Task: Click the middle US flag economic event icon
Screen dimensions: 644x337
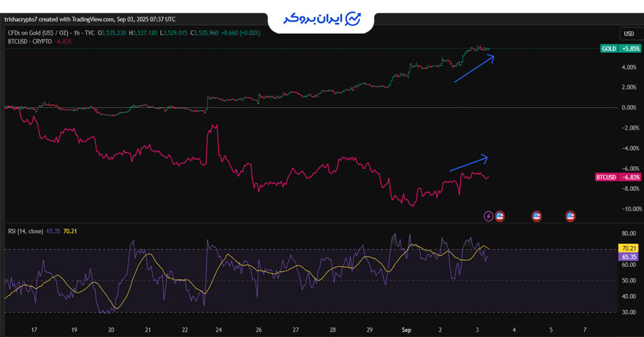Action: pos(536,215)
